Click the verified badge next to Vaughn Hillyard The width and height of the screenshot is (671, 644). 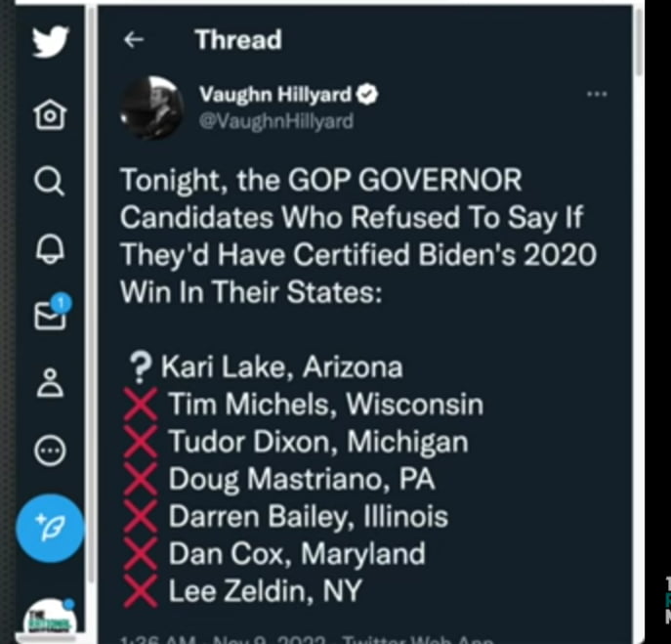[368, 94]
